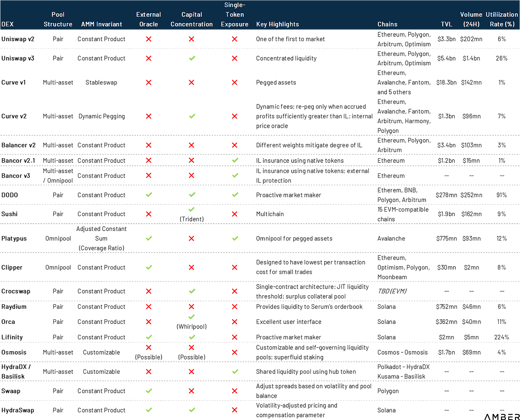Click Lifinity Single-Token Exposure cross mark

[x=235, y=337]
